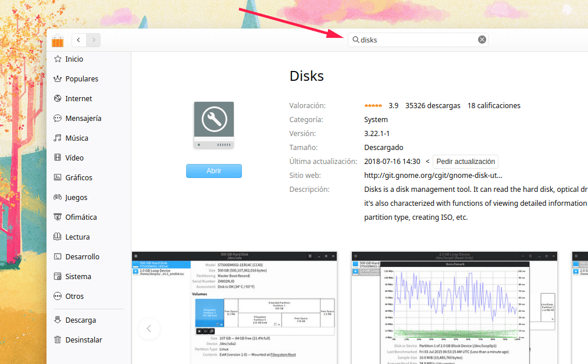Show previous screenshot with left chevron
Screen dimensions: 588x364
pos(149,329)
